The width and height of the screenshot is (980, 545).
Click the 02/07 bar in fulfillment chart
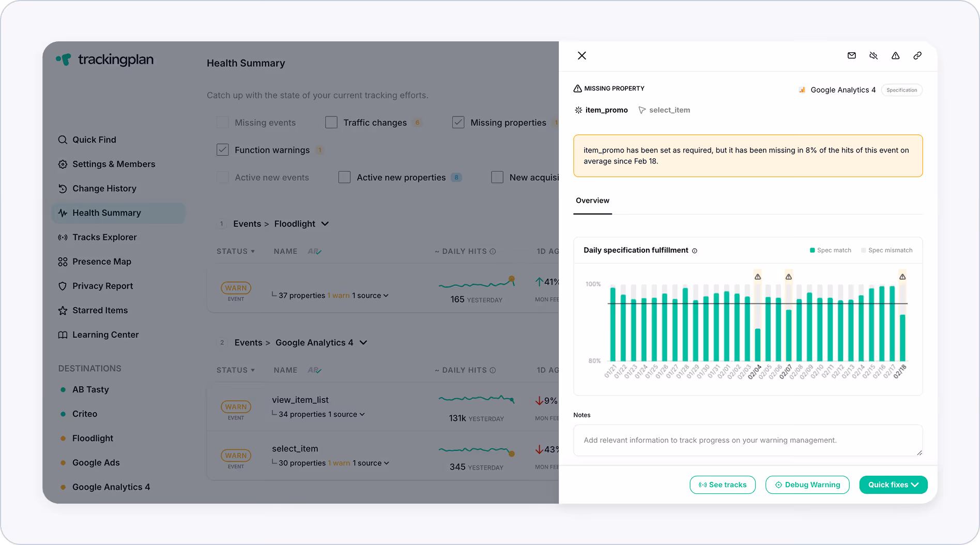pyautogui.click(x=789, y=335)
